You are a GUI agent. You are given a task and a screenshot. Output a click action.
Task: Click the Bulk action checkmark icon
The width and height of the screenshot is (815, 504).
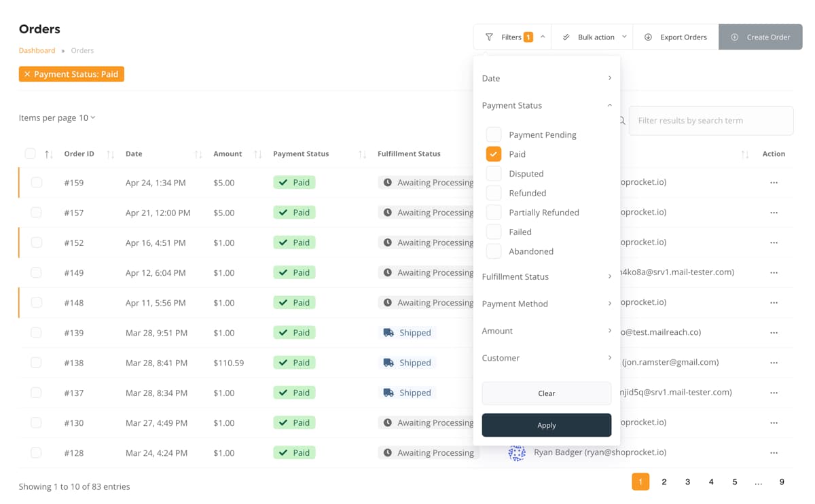(x=566, y=37)
